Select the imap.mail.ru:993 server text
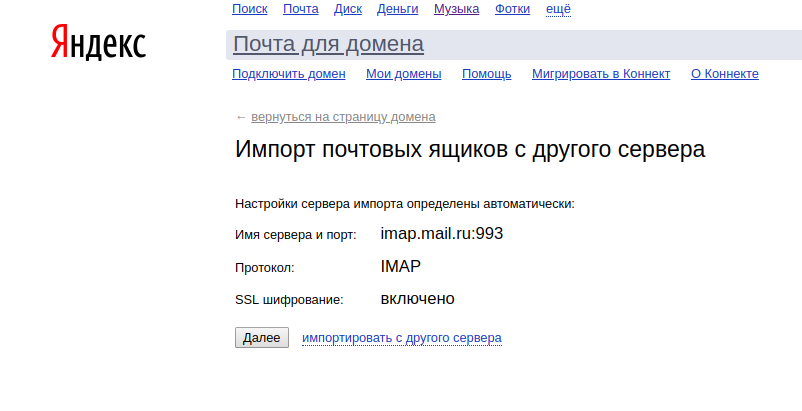The image size is (802, 411). tap(442, 234)
